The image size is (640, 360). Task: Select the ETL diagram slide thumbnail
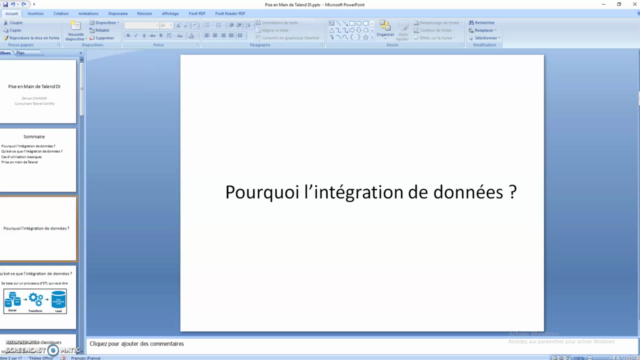(38, 297)
